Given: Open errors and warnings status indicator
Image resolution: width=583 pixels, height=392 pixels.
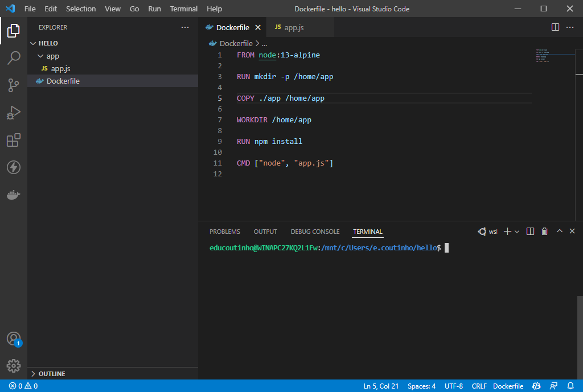Looking at the screenshot, I should [x=23, y=386].
